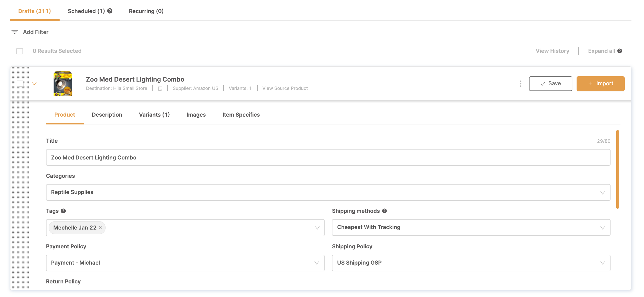Image resolution: width=644 pixels, height=297 pixels.
Task: Switch to the Recurring (0) tab
Action: [x=146, y=11]
